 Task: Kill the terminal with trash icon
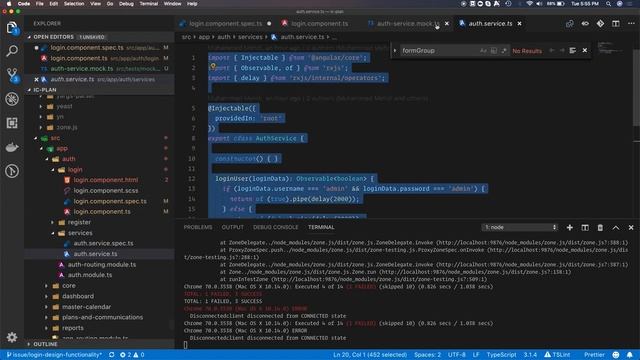[x=600, y=227]
